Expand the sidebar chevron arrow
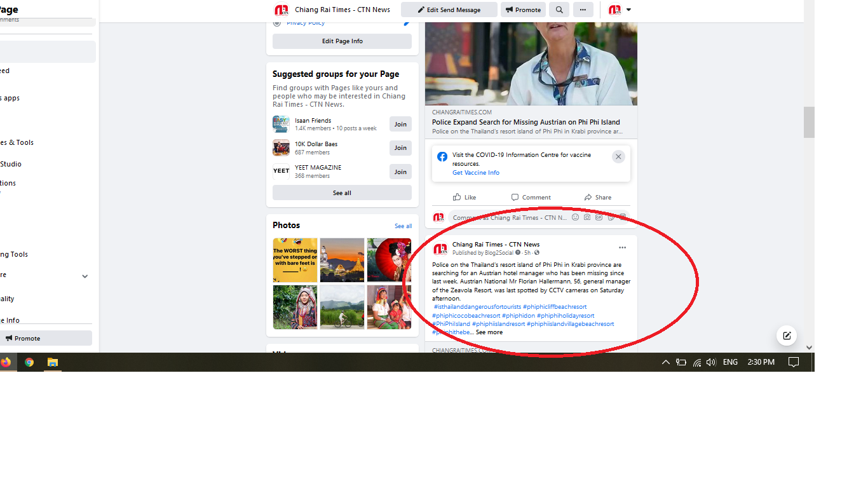This screenshot has height=488, width=868. coord(85,276)
